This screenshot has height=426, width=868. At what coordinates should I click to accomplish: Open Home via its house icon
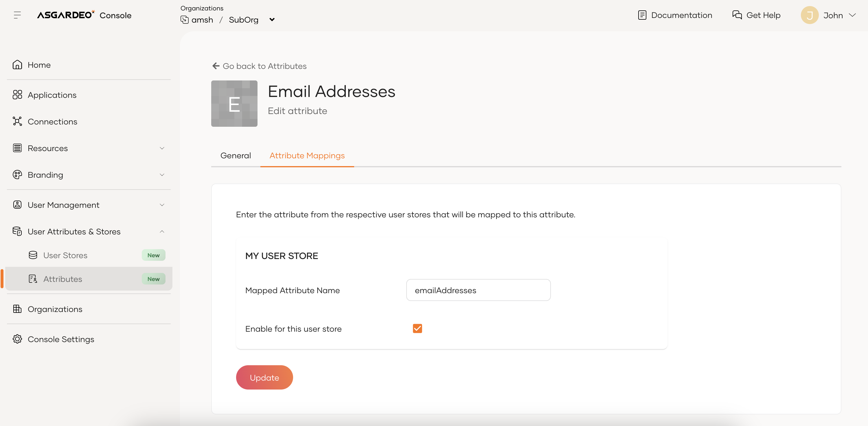(17, 65)
